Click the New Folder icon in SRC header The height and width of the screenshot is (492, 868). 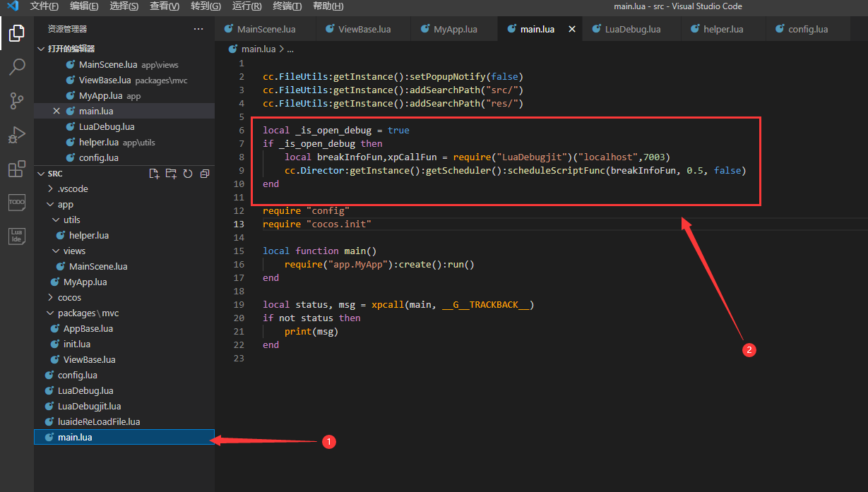pos(171,174)
